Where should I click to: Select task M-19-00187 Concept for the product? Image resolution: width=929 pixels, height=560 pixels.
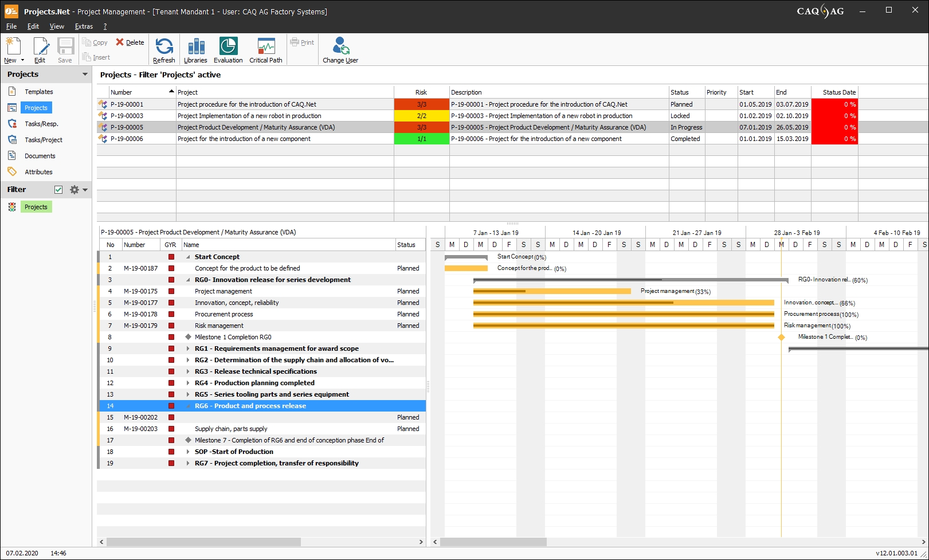tap(261, 268)
